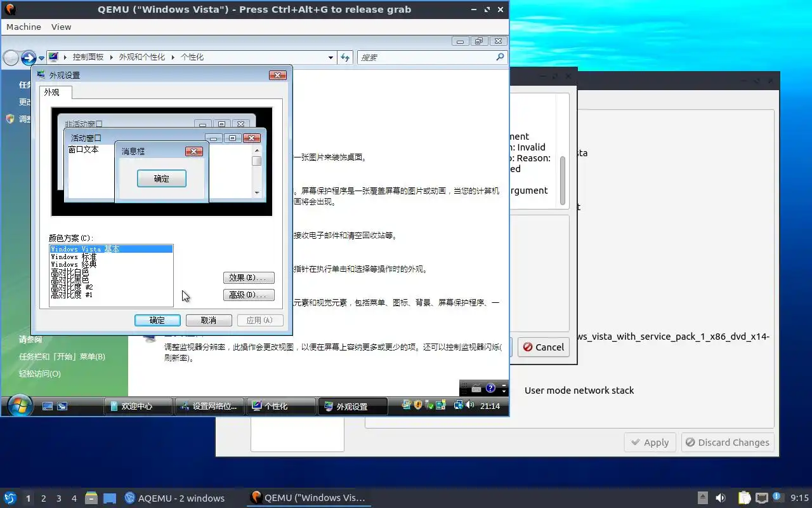Click language bar help icon
This screenshot has height=508, width=812.
click(490, 388)
